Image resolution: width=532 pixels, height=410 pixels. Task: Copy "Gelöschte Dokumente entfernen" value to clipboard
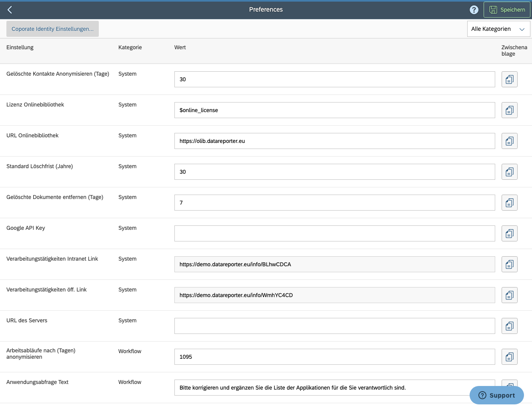(509, 203)
